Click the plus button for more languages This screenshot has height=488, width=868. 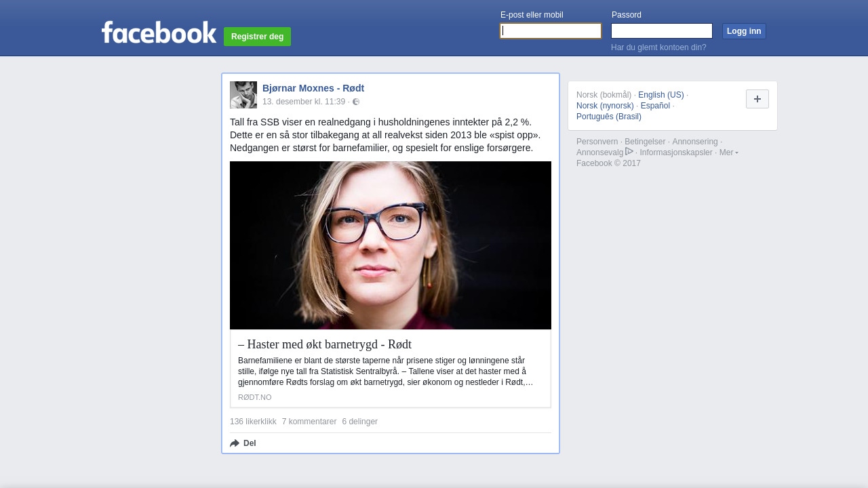(x=757, y=99)
